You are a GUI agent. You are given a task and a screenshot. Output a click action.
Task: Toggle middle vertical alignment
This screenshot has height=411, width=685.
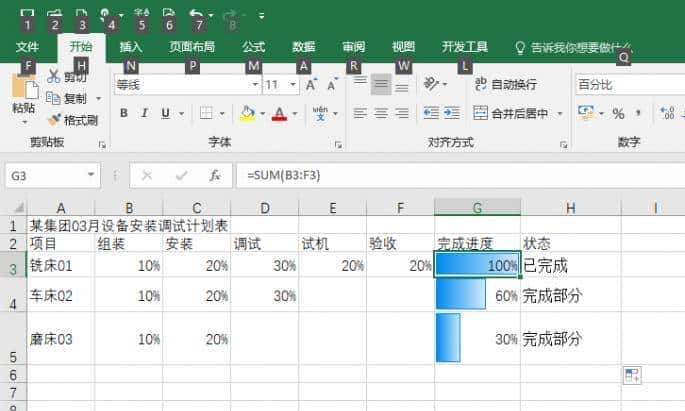pyautogui.click(x=381, y=84)
